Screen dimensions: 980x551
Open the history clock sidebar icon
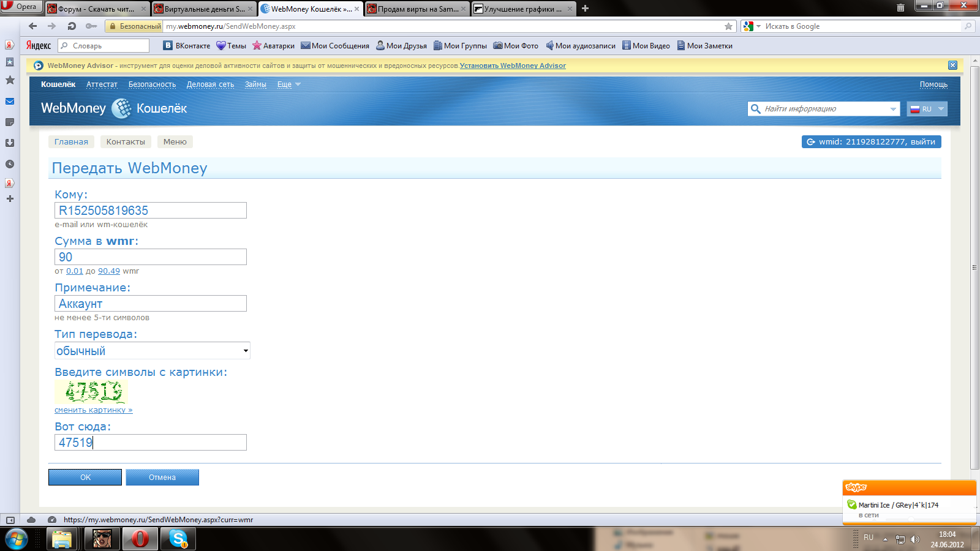click(x=10, y=164)
